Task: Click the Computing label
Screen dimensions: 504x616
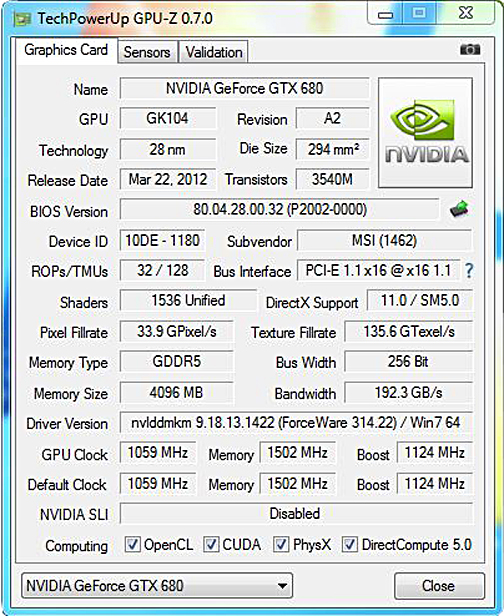Action: [77, 546]
